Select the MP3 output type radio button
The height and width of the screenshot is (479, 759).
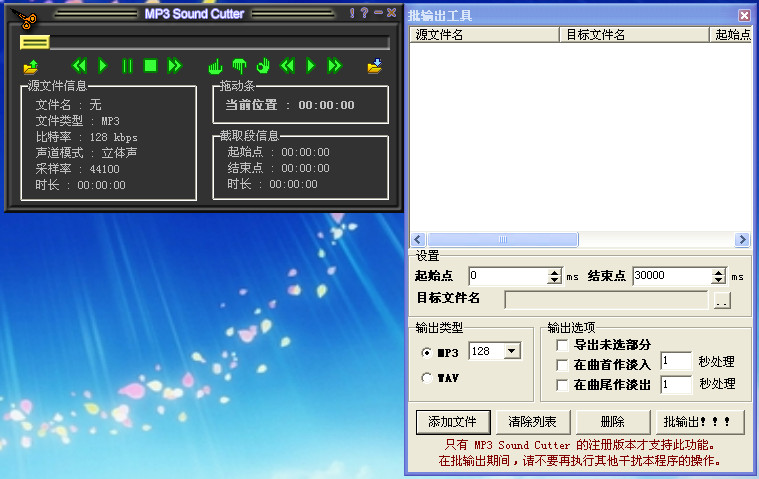426,353
